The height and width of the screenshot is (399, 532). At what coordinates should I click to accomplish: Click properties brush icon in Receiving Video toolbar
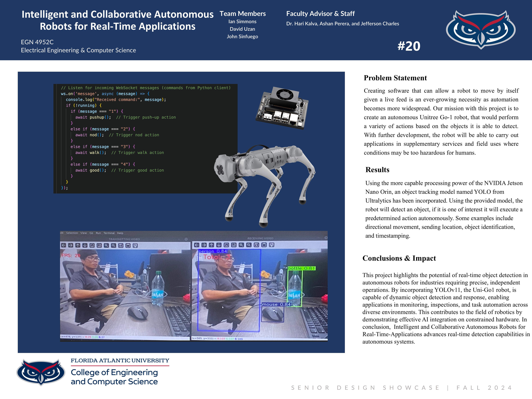click(x=272, y=245)
